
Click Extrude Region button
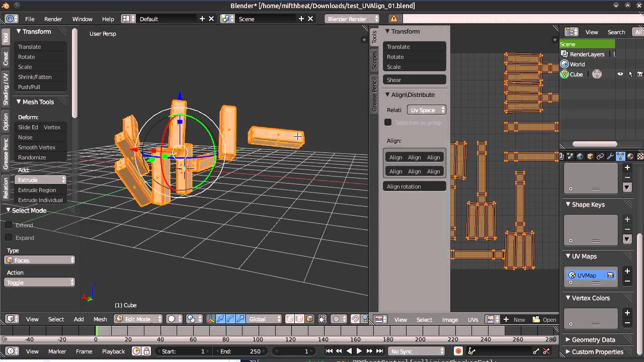40,190
